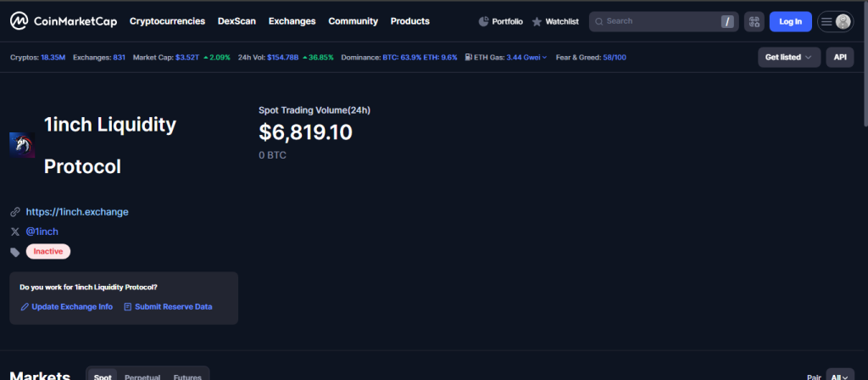Switch to the Perpetual markets tab
868x380 pixels.
pos(142,377)
